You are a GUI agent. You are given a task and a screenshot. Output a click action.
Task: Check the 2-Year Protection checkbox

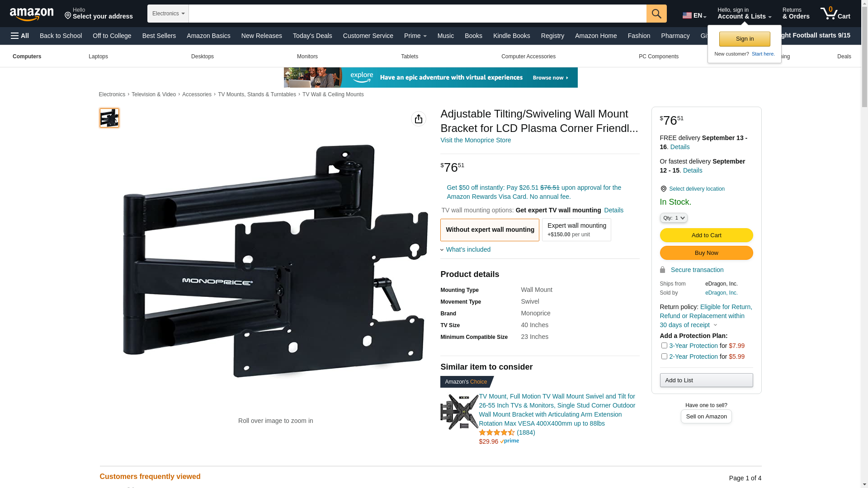click(664, 357)
